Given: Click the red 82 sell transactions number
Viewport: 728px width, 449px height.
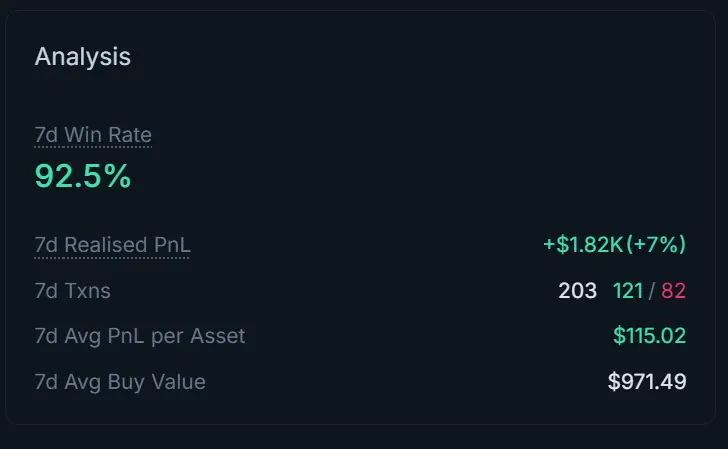Looking at the screenshot, I should point(673,291).
